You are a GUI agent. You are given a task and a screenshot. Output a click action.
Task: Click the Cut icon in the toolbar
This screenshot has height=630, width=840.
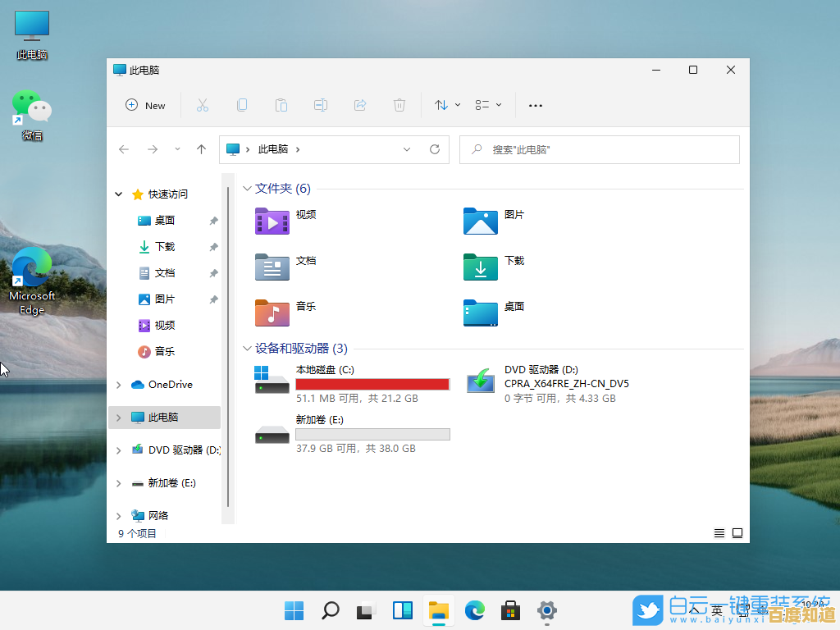coord(203,105)
